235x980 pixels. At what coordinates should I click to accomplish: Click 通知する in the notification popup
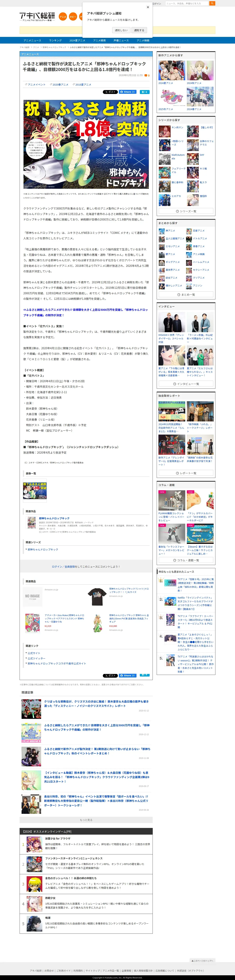(x=139, y=30)
